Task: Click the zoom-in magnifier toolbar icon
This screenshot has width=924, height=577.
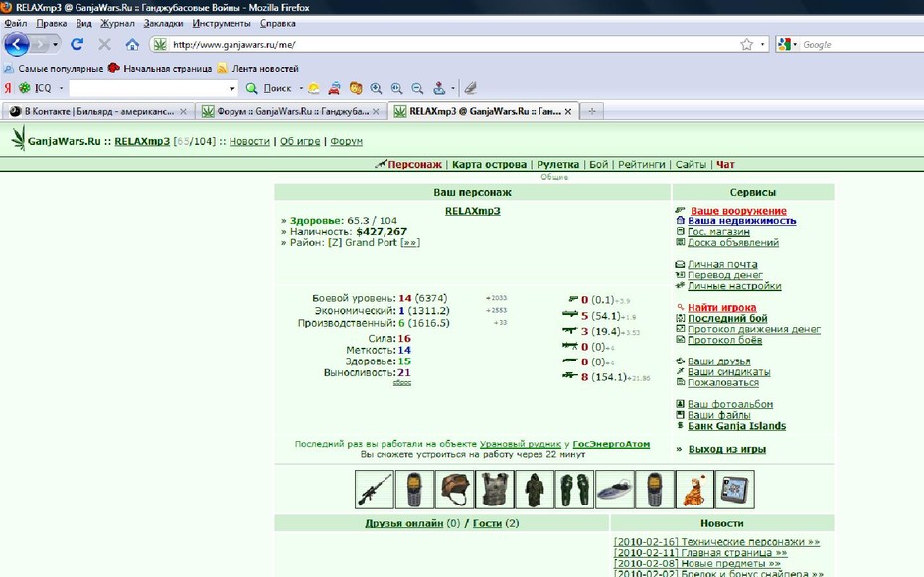Action: [x=376, y=89]
